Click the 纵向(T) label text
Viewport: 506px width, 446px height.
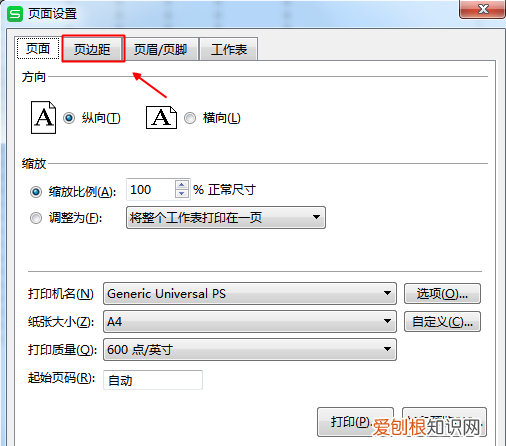click(x=101, y=118)
